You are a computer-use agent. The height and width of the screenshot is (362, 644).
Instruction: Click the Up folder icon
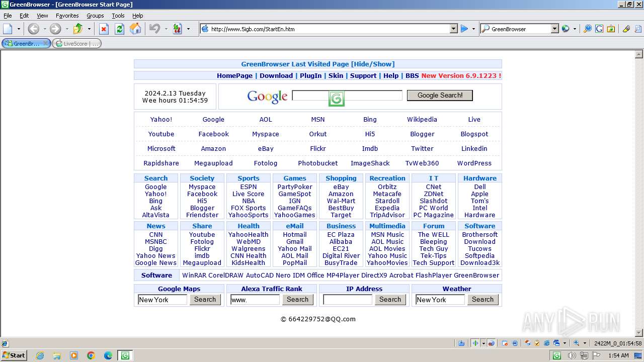point(77,29)
